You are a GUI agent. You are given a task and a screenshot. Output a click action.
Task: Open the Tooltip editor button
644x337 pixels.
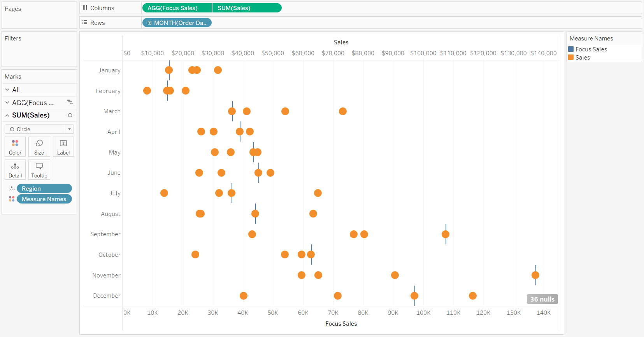(x=39, y=170)
